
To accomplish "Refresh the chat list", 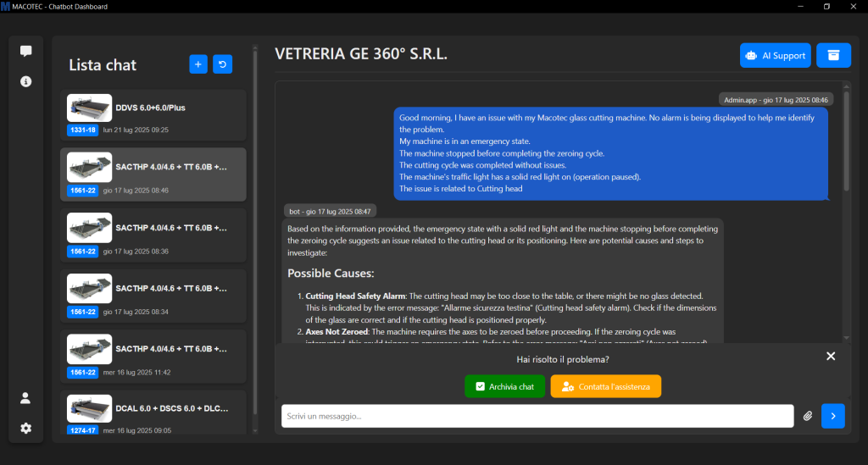I will click(223, 64).
